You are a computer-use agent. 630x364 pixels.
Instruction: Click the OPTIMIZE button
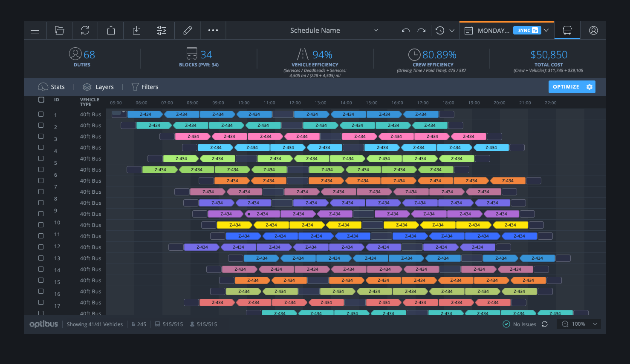point(566,87)
